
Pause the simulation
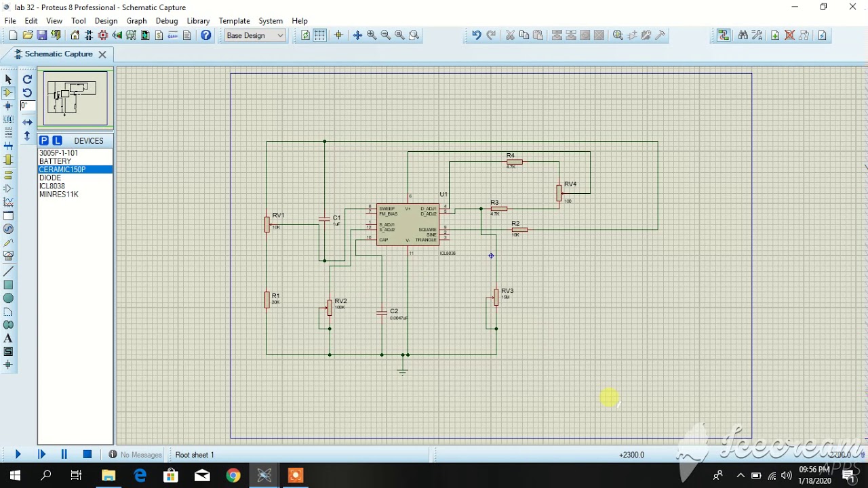tap(64, 455)
